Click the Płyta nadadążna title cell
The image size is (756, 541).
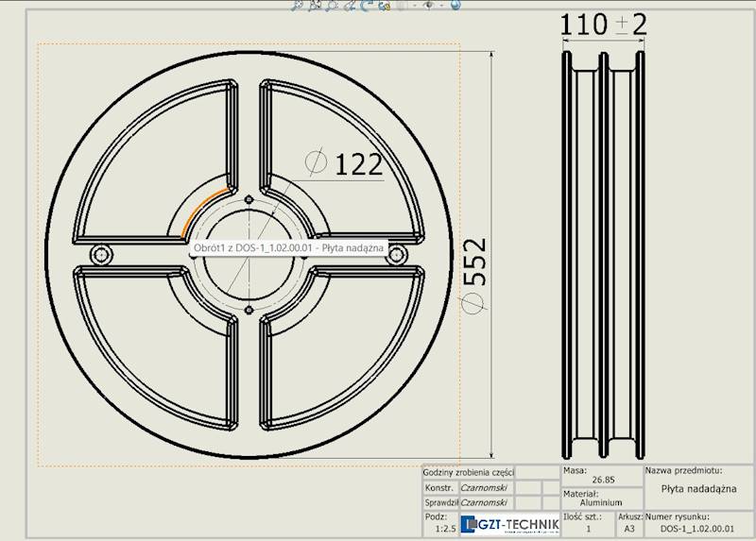tap(698, 489)
